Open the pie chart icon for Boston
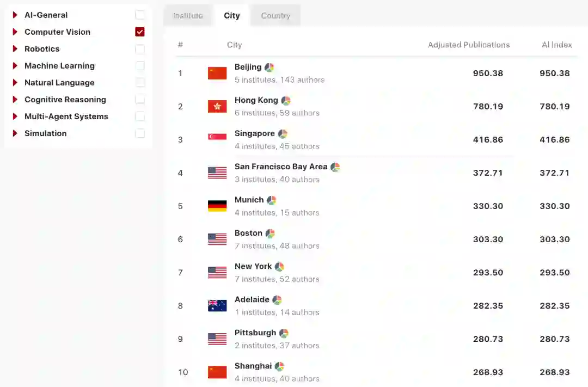This screenshot has width=588, height=387. click(x=270, y=234)
